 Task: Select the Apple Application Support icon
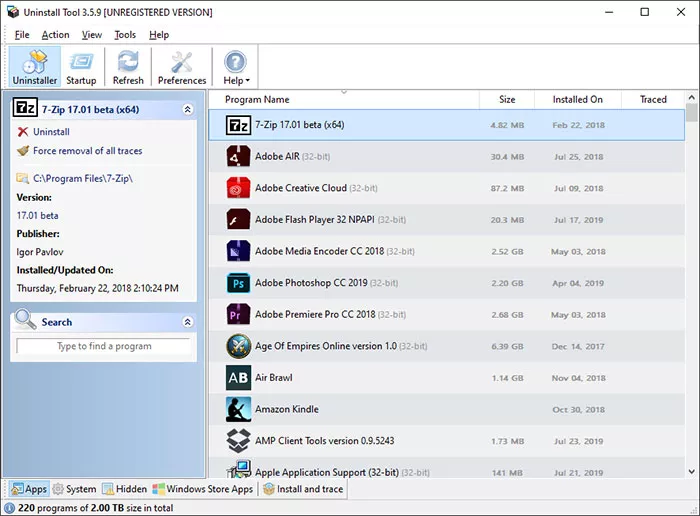coord(239,470)
